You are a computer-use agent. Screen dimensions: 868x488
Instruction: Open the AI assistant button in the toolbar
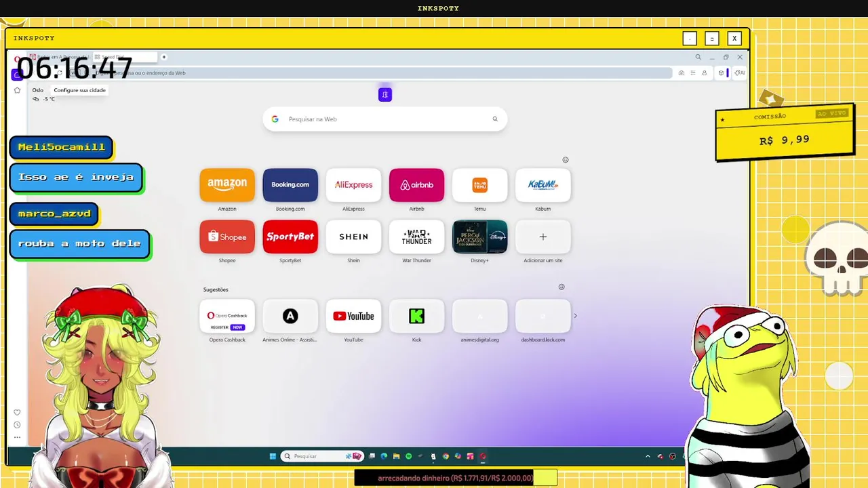pos(740,73)
